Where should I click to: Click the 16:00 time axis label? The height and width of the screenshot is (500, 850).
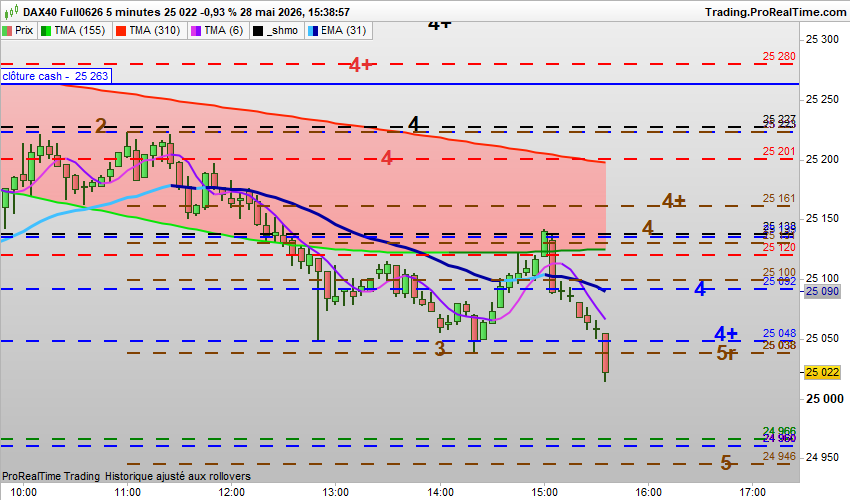(x=648, y=492)
